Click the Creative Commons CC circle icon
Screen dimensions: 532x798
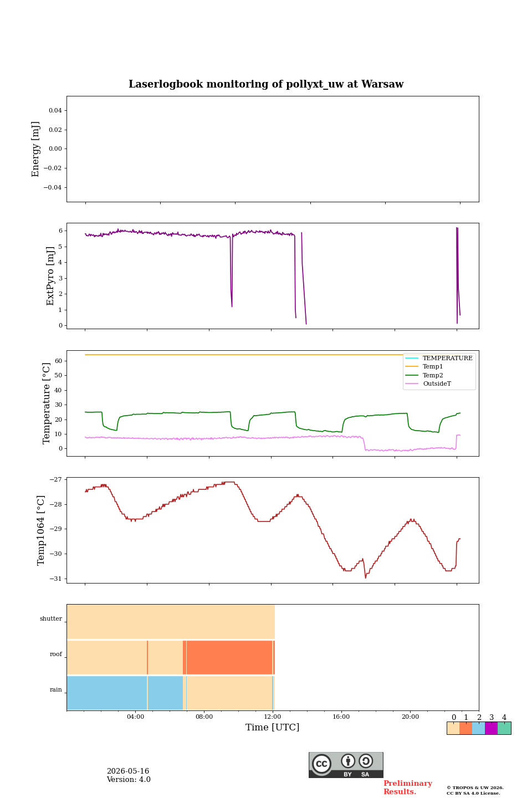[x=321, y=764]
